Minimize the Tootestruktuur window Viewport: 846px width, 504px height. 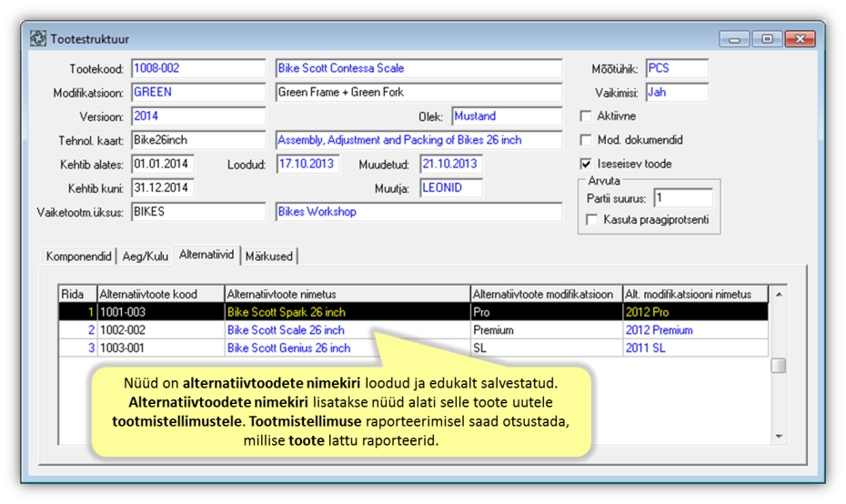pos(734,39)
